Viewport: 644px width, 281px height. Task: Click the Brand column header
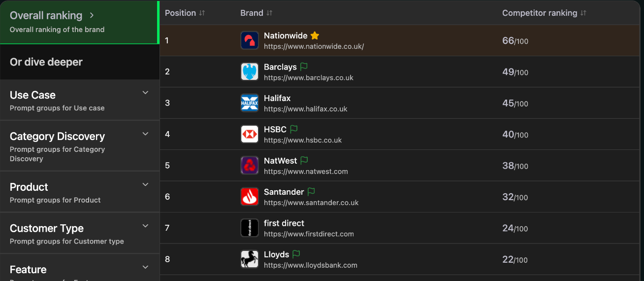point(257,13)
